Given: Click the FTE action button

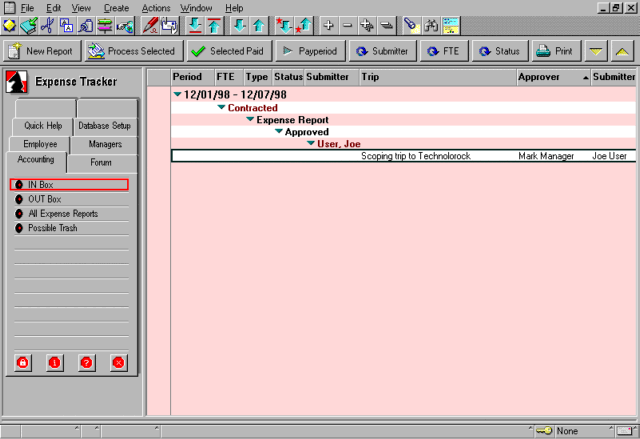Looking at the screenshot, I should pos(444,51).
